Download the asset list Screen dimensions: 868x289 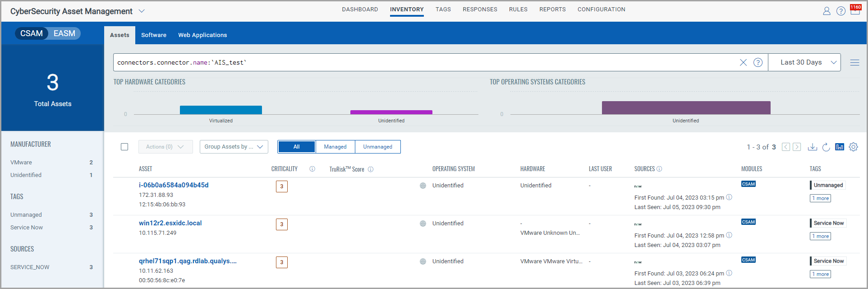pyautogui.click(x=812, y=147)
